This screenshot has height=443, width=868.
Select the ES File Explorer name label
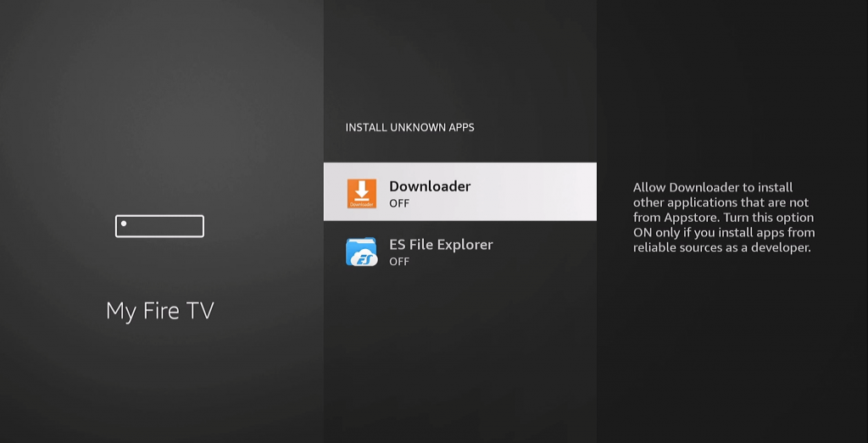tap(441, 245)
